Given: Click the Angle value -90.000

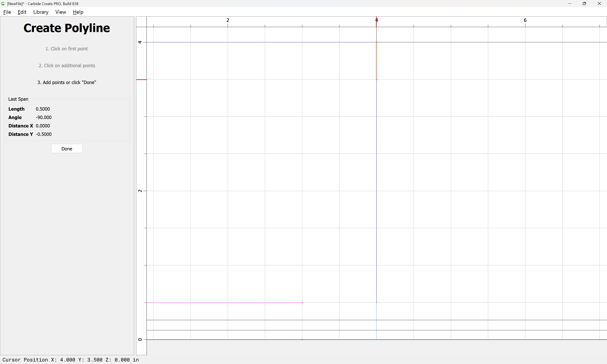Looking at the screenshot, I should (44, 117).
